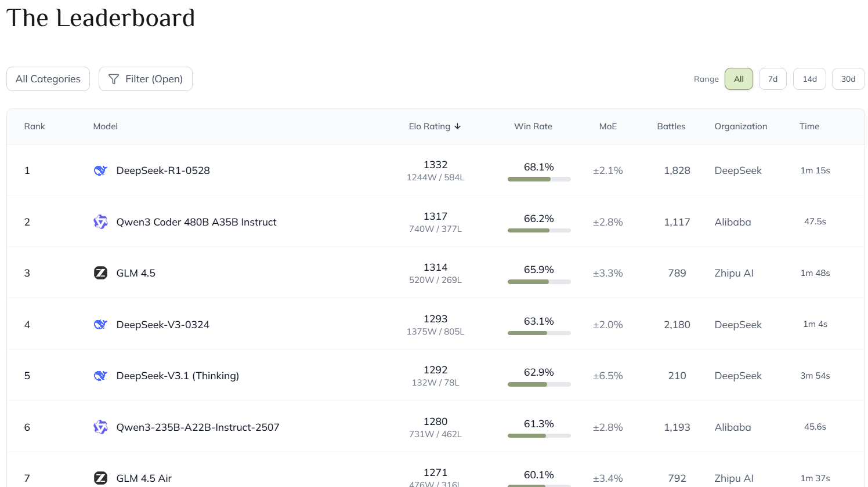Click the 68.1% win rate progress bar

(539, 179)
